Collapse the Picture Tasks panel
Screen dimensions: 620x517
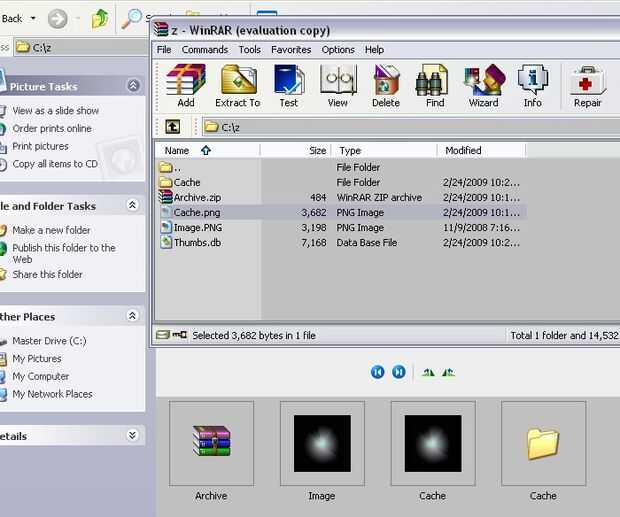click(x=133, y=85)
